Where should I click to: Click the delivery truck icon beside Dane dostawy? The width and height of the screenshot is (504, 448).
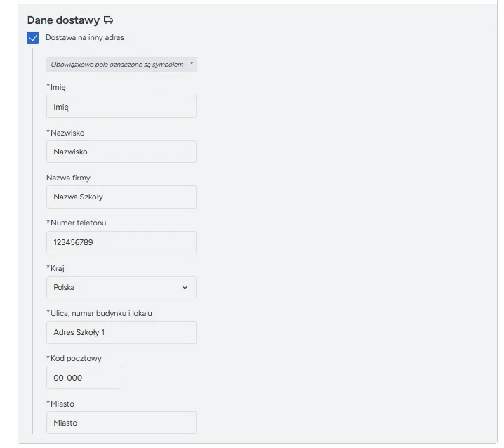pos(108,20)
